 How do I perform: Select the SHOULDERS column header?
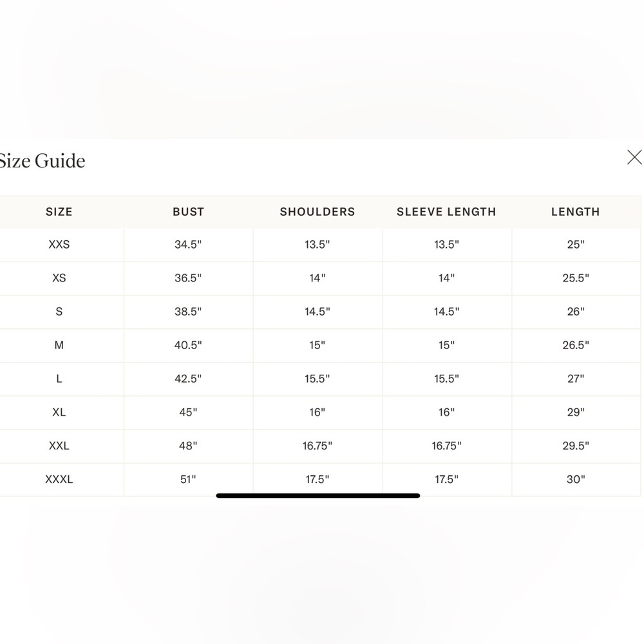coord(317,212)
